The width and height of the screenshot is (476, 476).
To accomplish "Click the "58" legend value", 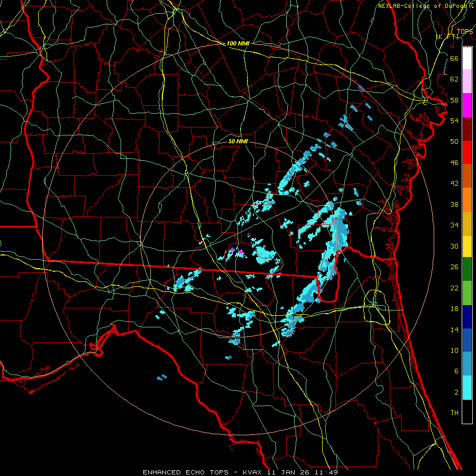I will (x=454, y=100).
